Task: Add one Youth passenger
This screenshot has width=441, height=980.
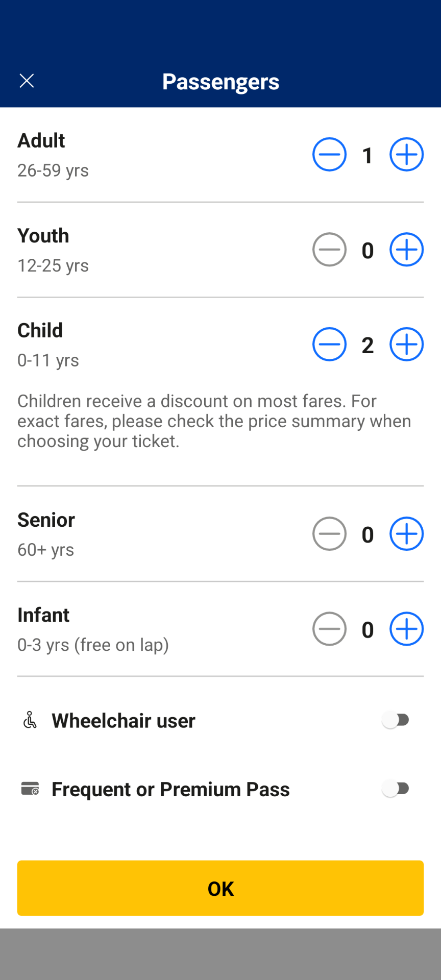Action: click(406, 250)
